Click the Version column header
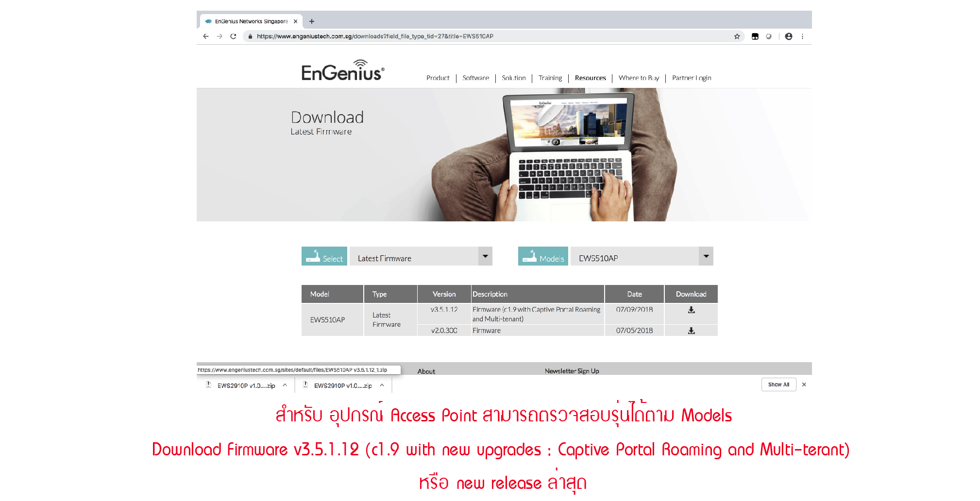The width and height of the screenshot is (980, 501). coord(444,294)
